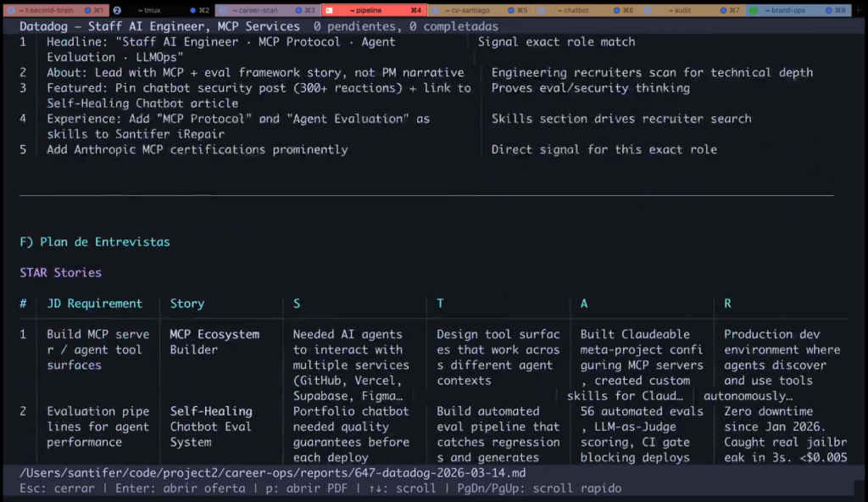Click the terminal icon on the pipeline tab
This screenshot has width=868, height=502.
point(329,10)
